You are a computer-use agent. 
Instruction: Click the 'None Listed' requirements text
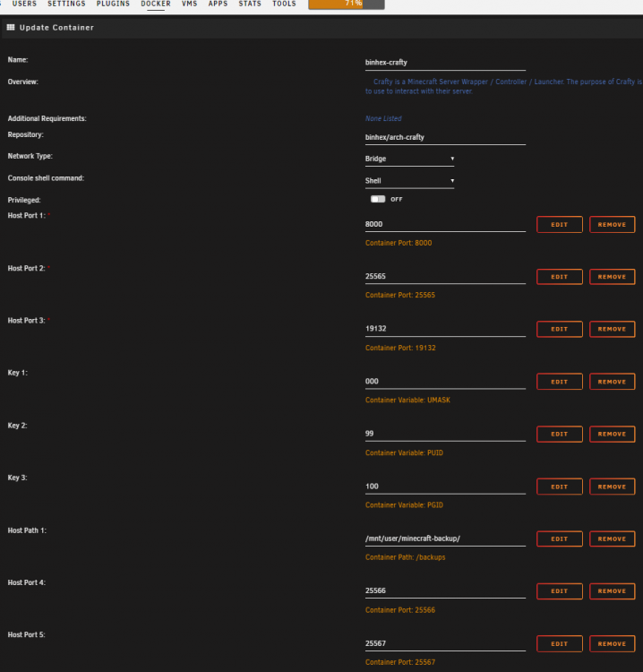pyautogui.click(x=383, y=118)
